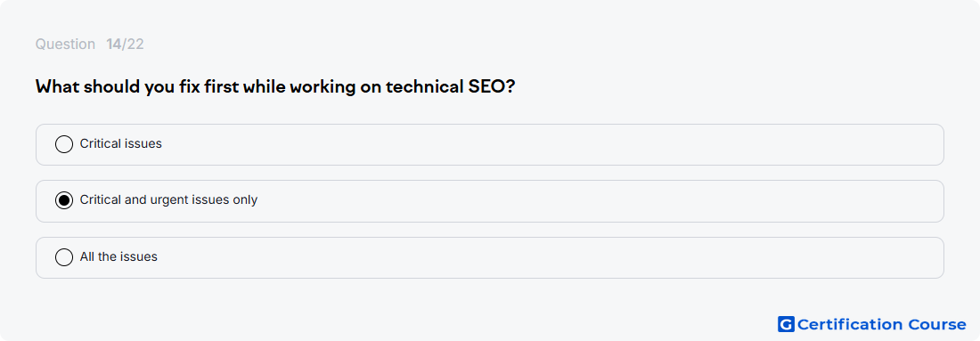This screenshot has height=341, width=980.
Task: Click the technical SEO question heading
Action: tap(275, 87)
